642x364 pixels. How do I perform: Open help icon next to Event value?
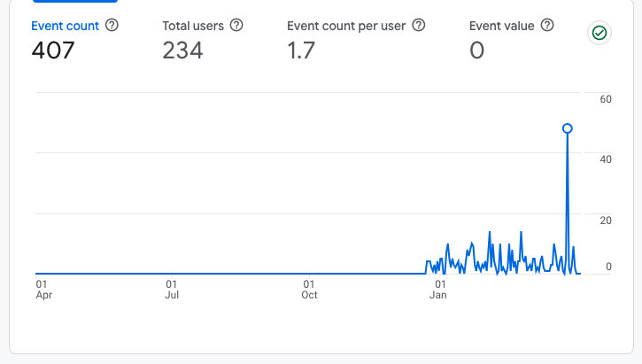point(547,26)
